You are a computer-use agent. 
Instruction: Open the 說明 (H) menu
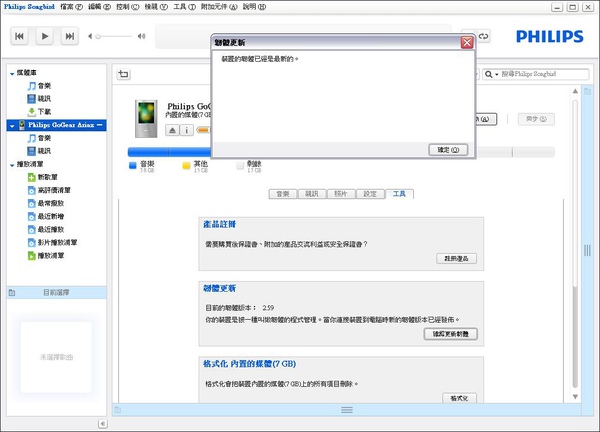(254, 7)
